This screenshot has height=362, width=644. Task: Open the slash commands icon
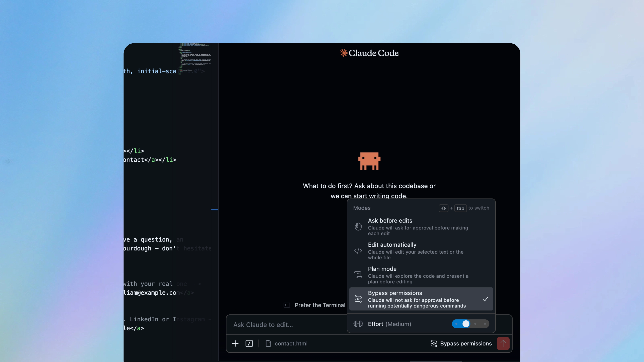click(249, 344)
